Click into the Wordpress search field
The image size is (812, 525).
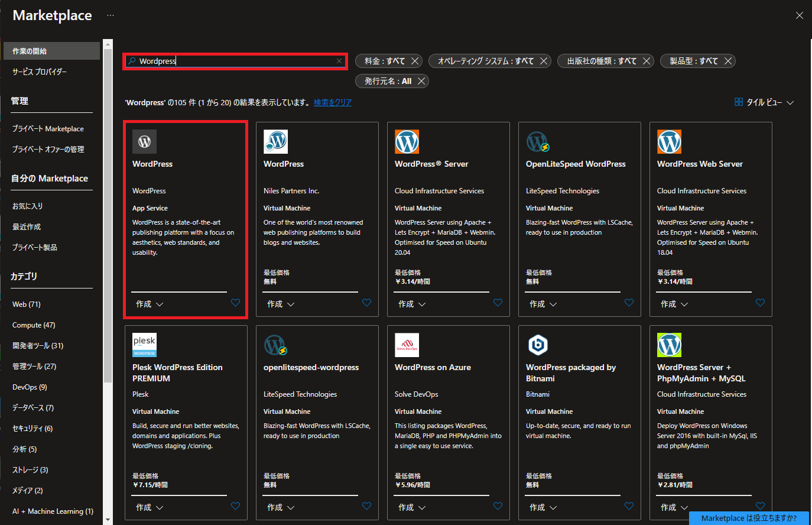click(x=235, y=61)
